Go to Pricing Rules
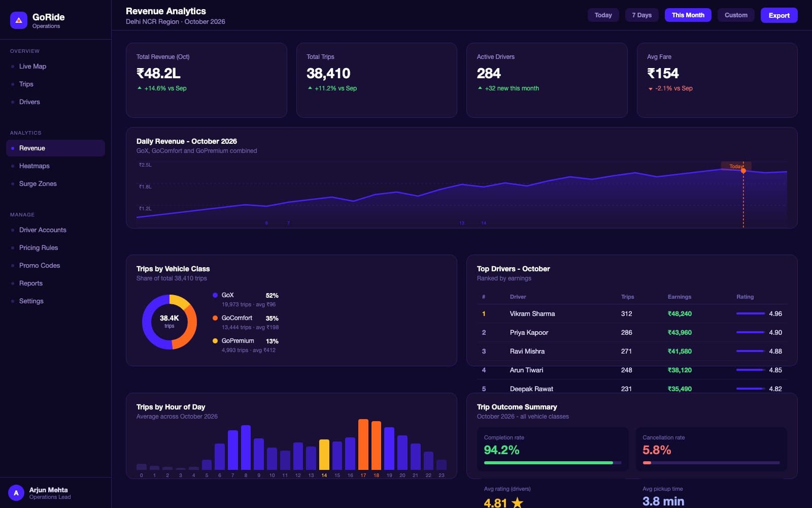 click(x=55, y=248)
